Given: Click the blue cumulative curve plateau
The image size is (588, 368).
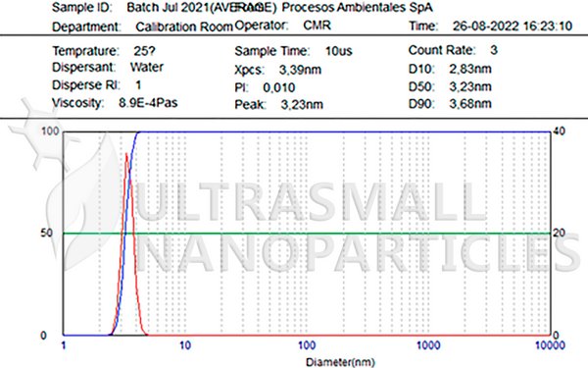Looking at the screenshot, I should coord(344,131).
